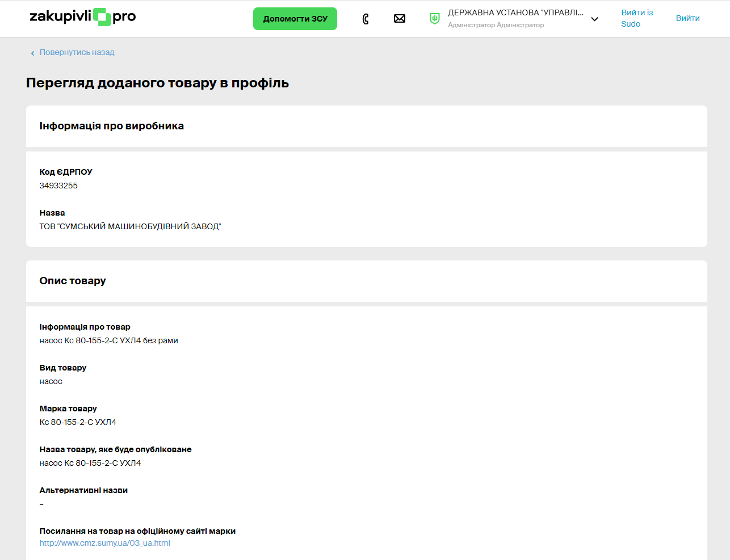Select the Марка товару value text
The image size is (730, 560).
click(78, 422)
